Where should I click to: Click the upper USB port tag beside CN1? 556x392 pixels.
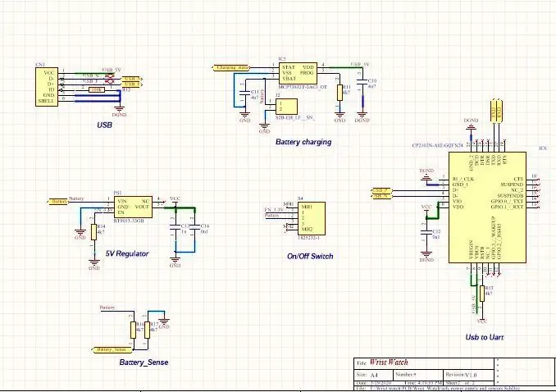coord(131,79)
